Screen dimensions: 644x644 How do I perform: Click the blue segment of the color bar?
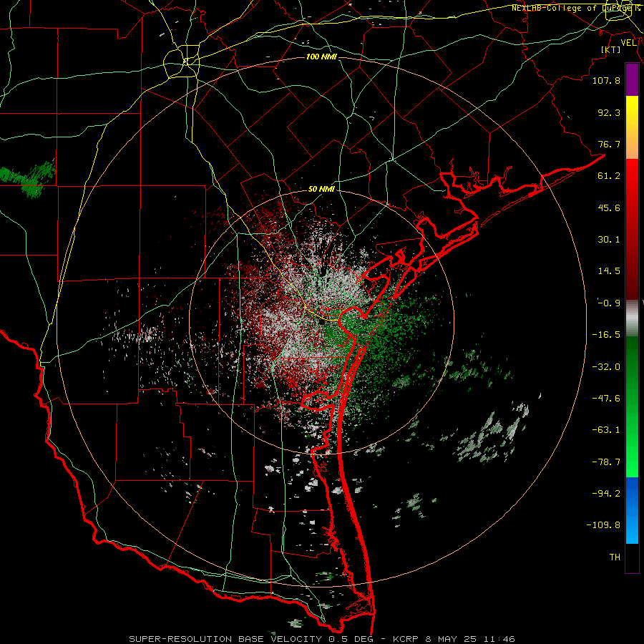[x=632, y=510]
